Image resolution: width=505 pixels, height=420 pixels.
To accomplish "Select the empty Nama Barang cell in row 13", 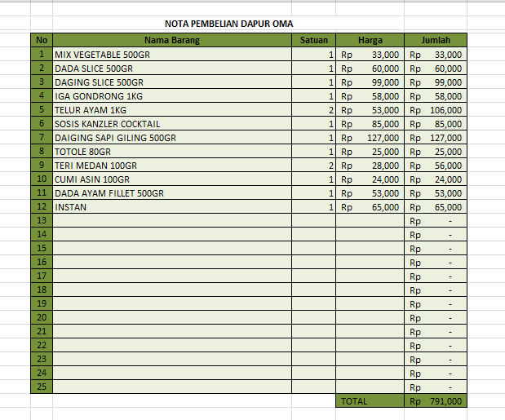I will click(172, 221).
